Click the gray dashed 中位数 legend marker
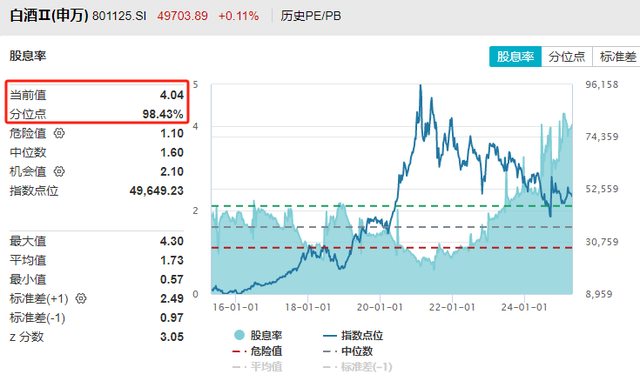Image resolution: width=640 pixels, height=381 pixels. click(x=330, y=351)
